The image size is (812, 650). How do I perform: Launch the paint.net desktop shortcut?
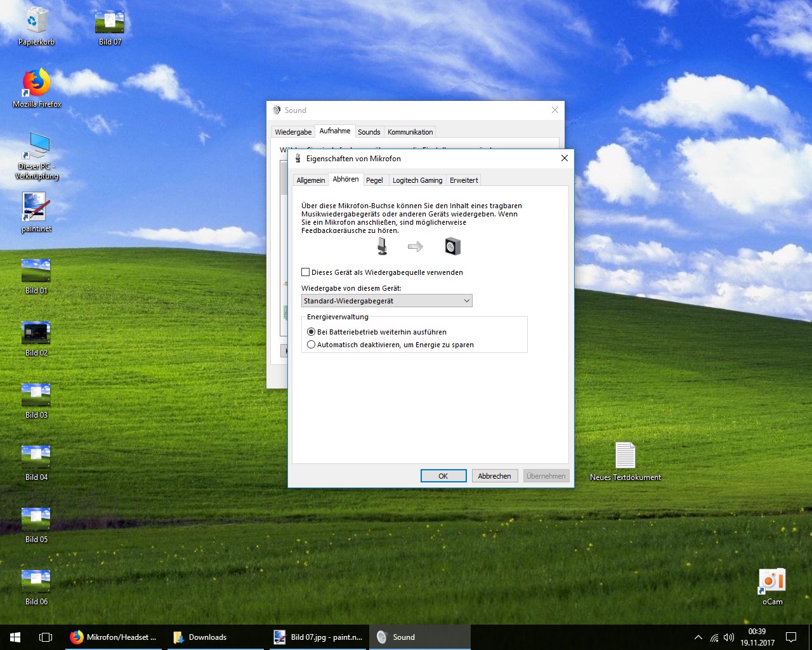36,212
